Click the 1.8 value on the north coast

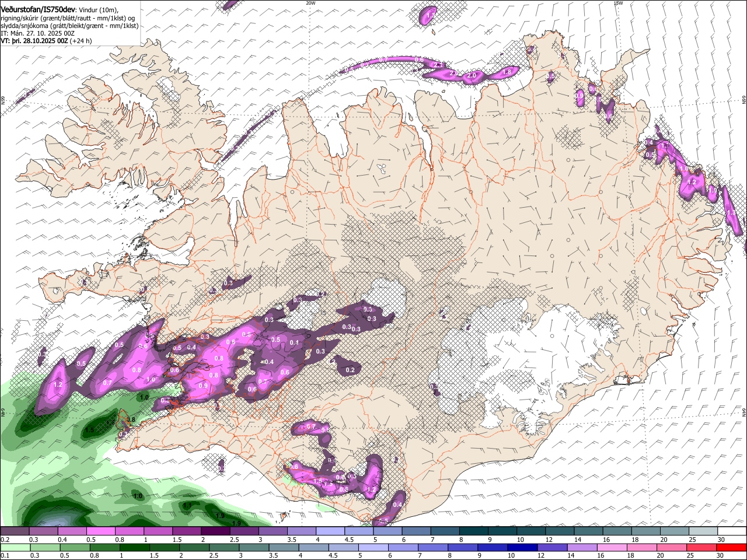pos(507,72)
